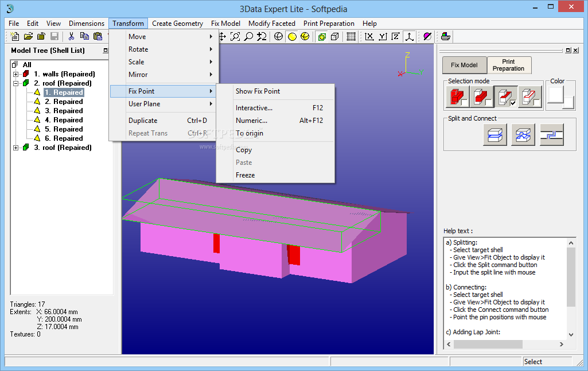This screenshot has height=371, width=588.
Task: Click the Save floppy disk icon
Action: pos(54,36)
